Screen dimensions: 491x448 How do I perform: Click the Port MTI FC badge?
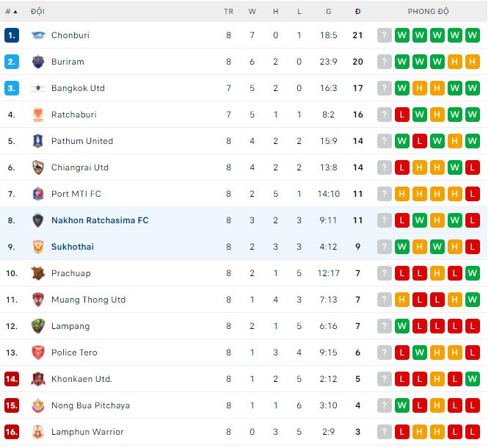[38, 194]
